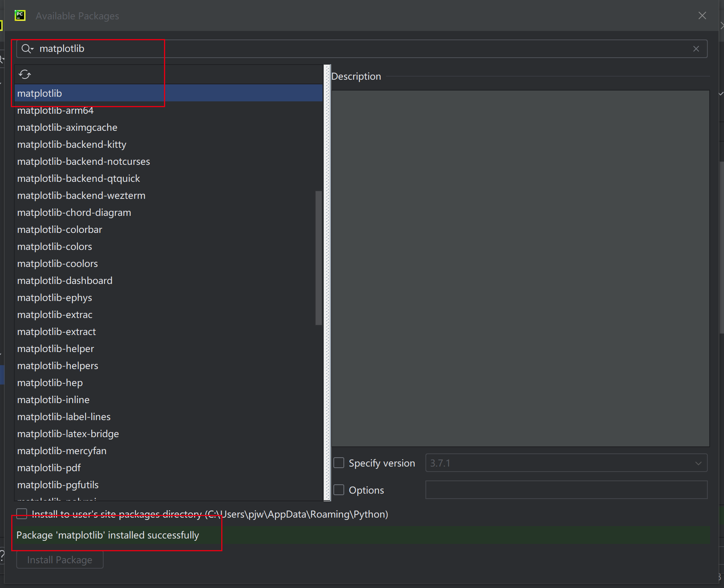The image size is (724, 588).
Task: Select matplotlib-backend-kitty package
Action: pyautogui.click(x=169, y=144)
